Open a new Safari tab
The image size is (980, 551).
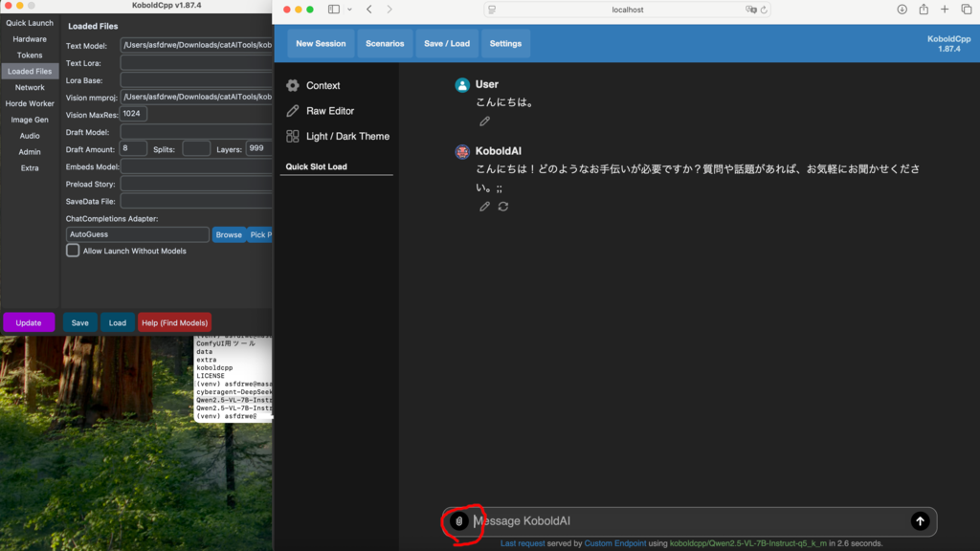pos(945,10)
